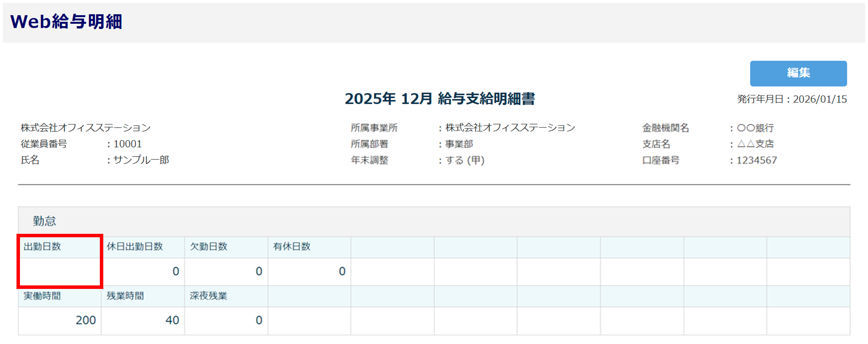The width and height of the screenshot is (868, 344).
Task: Click the 出勤日数 header cell
Action: point(43,247)
